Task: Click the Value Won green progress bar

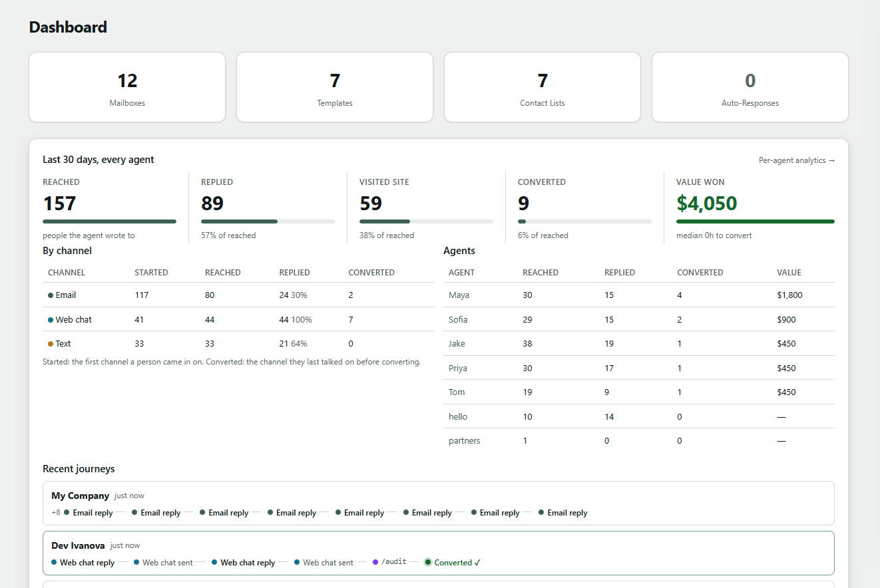Action: 756,221
